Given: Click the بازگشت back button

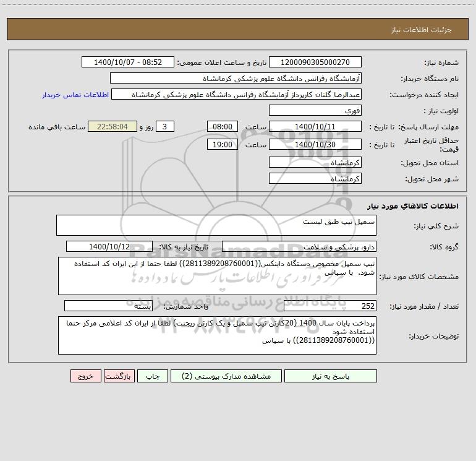Looking at the screenshot, I should pyautogui.click(x=119, y=376).
